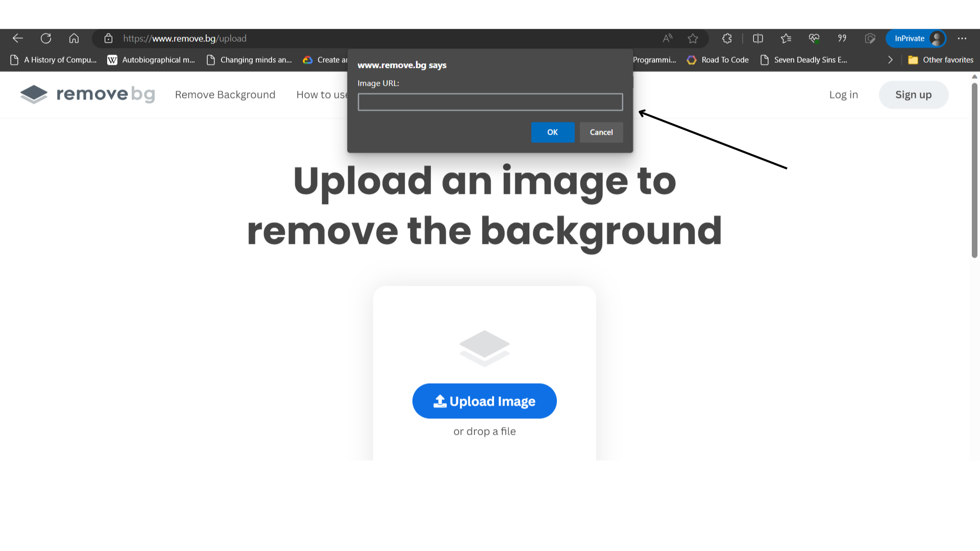Select the Remove Background menu item
The height and width of the screenshot is (551, 980).
pos(225,94)
